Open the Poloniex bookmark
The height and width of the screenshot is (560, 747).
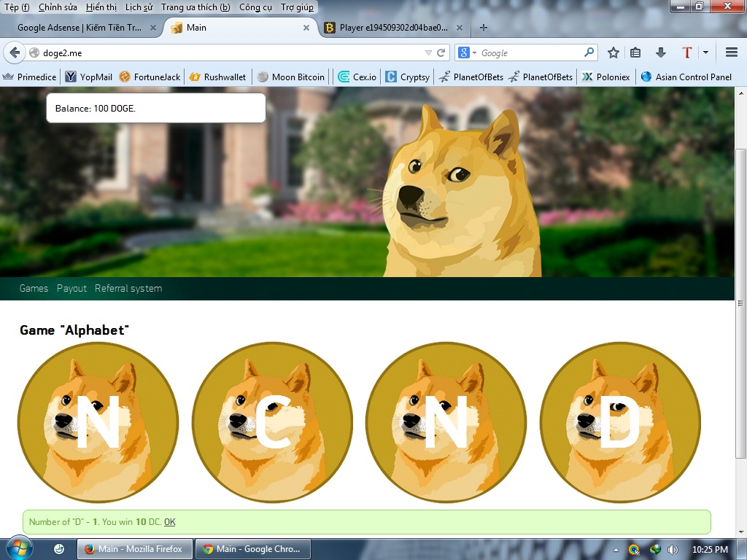(606, 77)
